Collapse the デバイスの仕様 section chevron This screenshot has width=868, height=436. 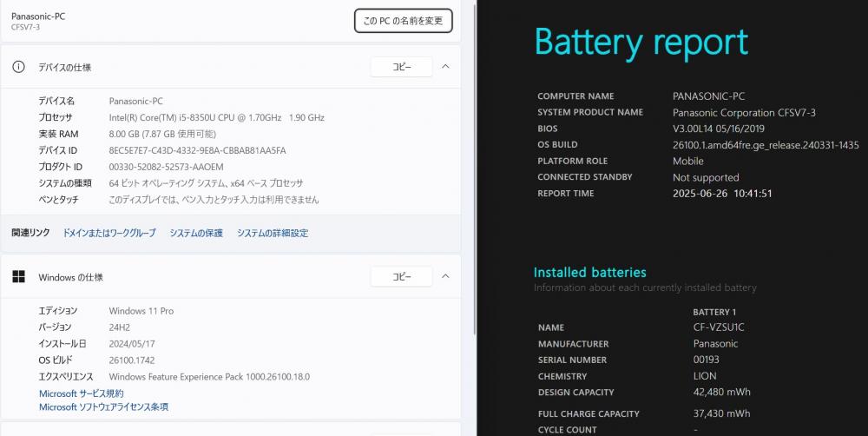click(x=445, y=67)
